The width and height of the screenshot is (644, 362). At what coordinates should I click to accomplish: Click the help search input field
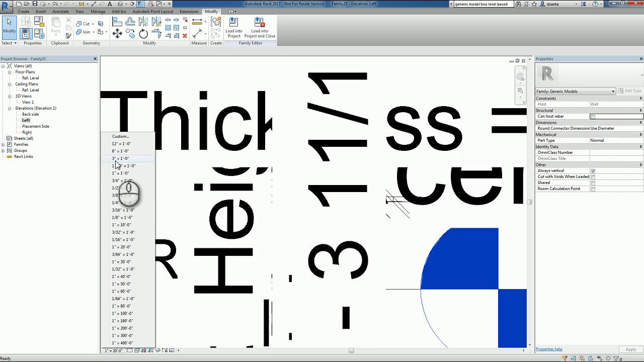(x=483, y=4)
